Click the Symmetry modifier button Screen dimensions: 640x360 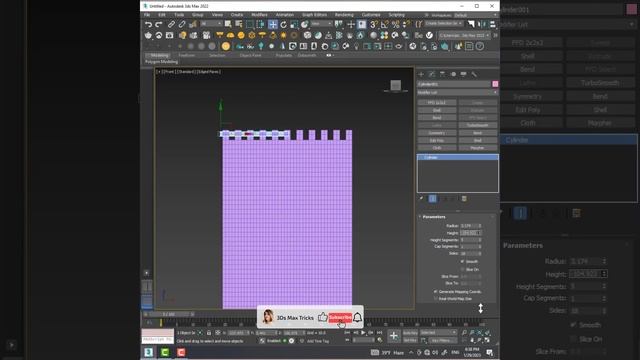coord(437,133)
